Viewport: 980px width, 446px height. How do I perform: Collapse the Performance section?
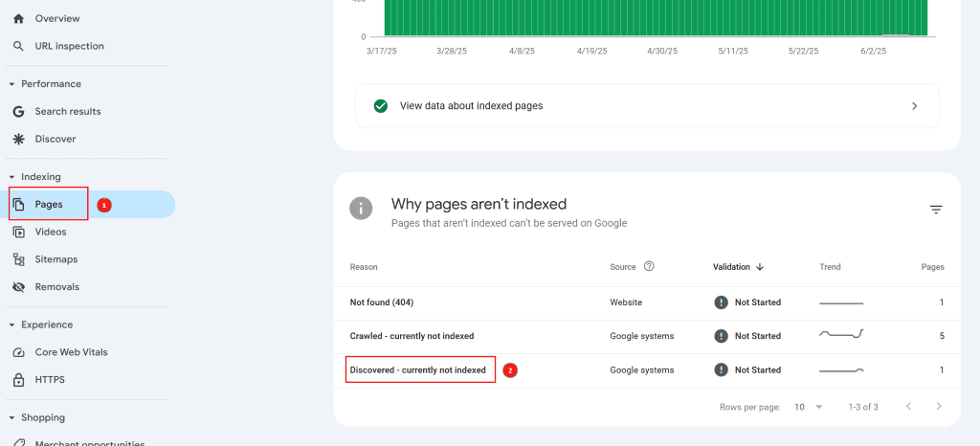(x=11, y=84)
